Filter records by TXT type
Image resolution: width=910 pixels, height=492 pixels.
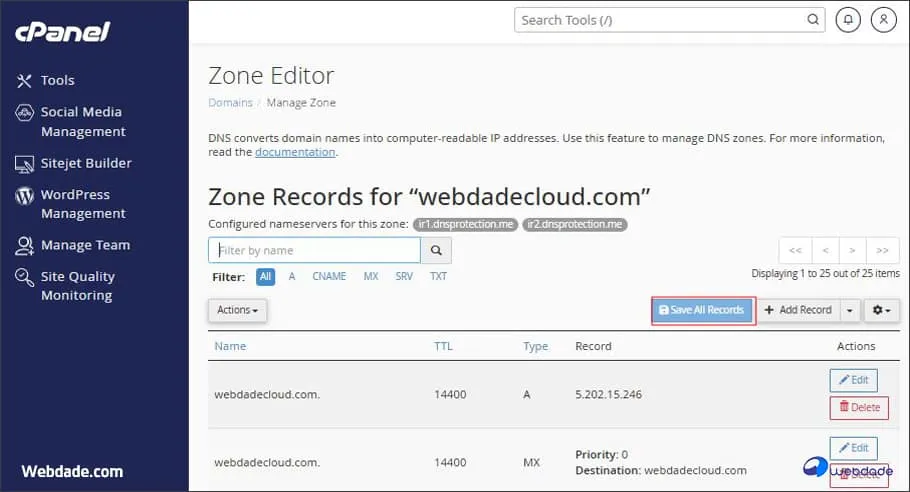coord(438,277)
